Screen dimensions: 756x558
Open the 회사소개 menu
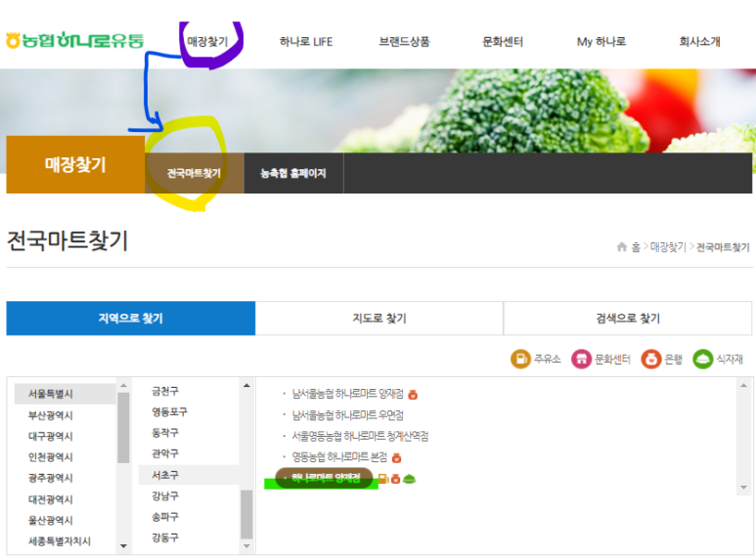point(699,42)
